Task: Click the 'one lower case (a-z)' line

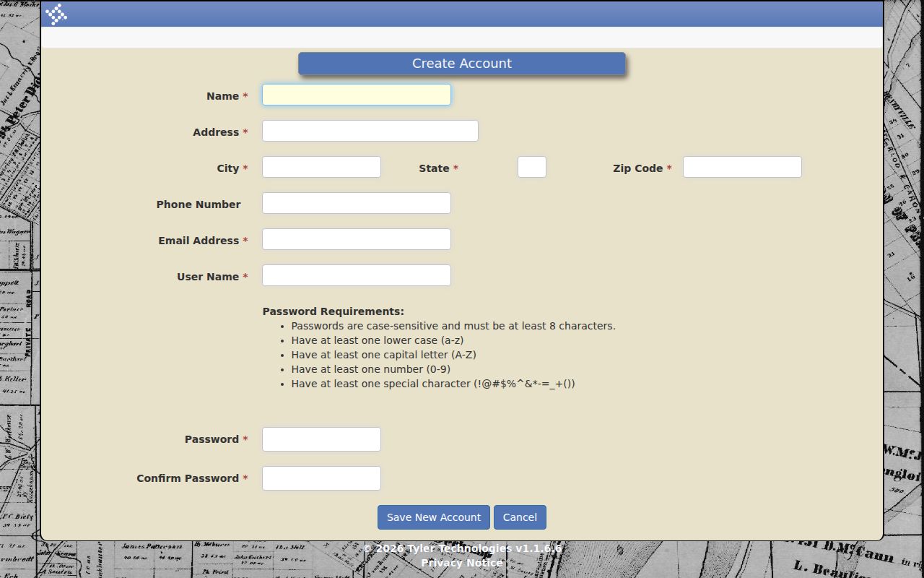Action: pyautogui.click(x=378, y=340)
